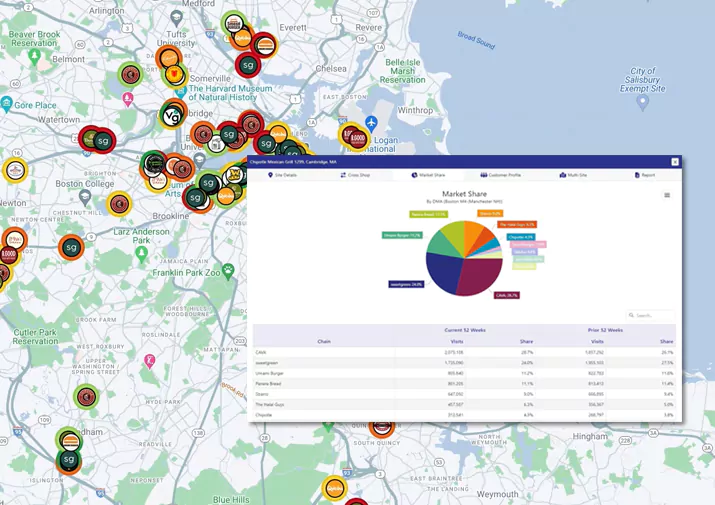Switch to the Cross Shop tab
This screenshot has width=715, height=505.
355,175
